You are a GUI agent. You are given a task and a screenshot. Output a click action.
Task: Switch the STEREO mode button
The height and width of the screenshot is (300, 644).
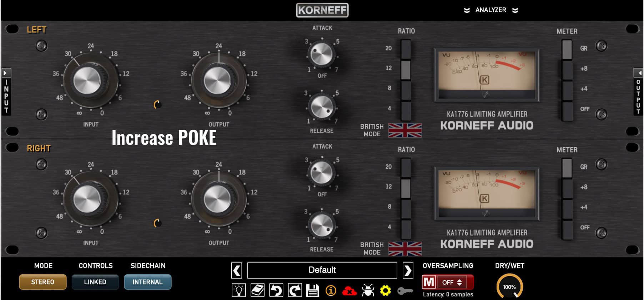43,282
